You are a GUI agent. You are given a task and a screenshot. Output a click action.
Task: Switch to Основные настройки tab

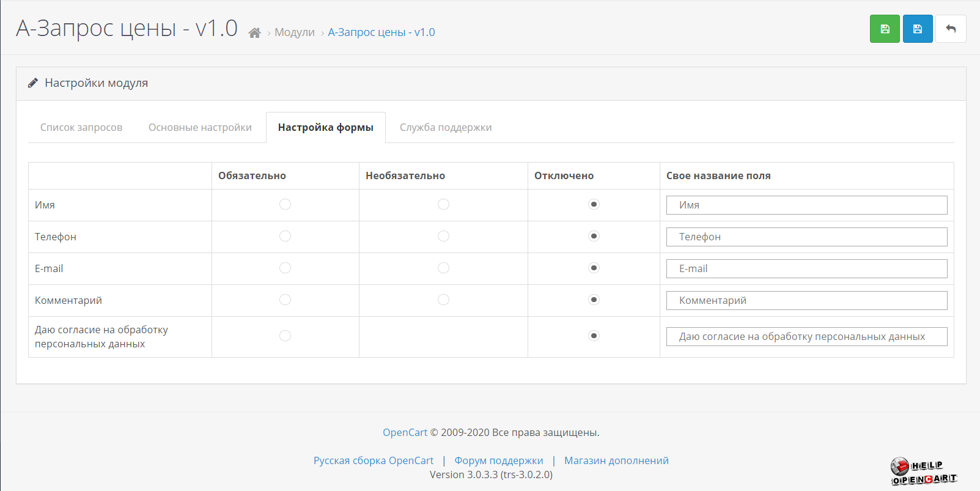(200, 127)
